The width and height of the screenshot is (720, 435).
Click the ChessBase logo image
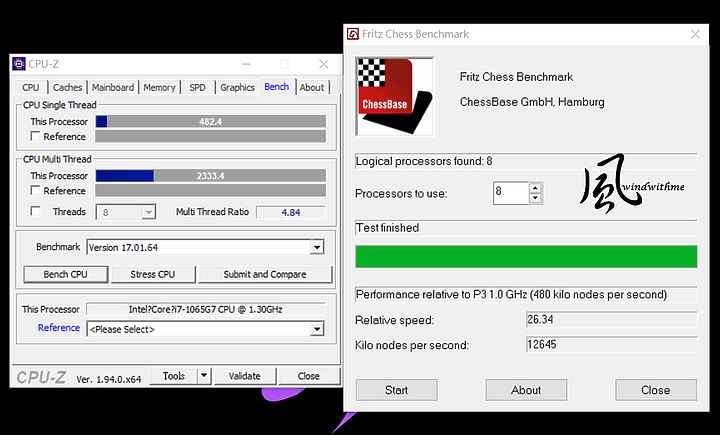[x=394, y=96]
